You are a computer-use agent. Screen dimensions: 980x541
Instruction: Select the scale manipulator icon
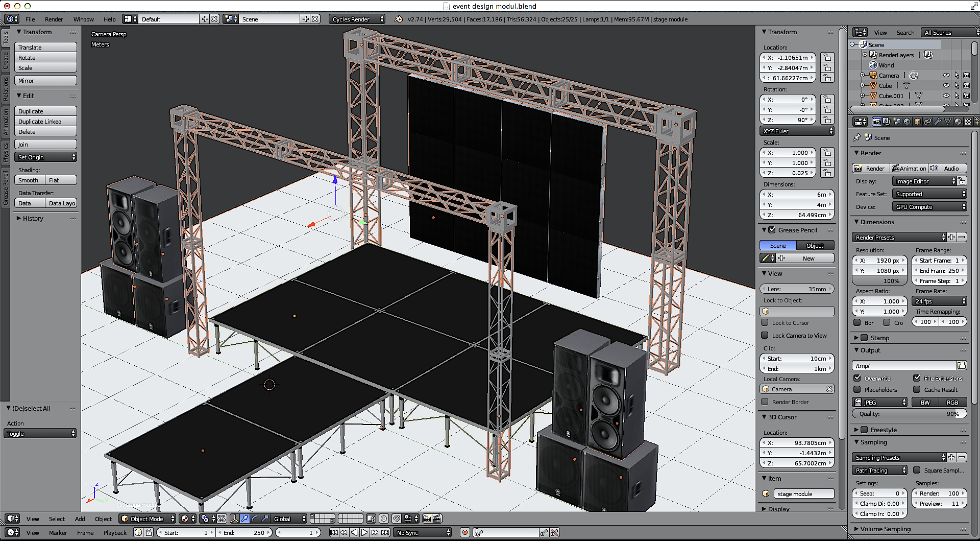(265, 519)
